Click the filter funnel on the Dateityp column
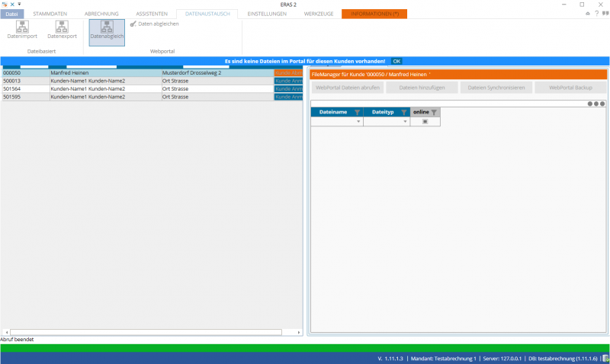The width and height of the screenshot is (610, 364). pos(404,112)
